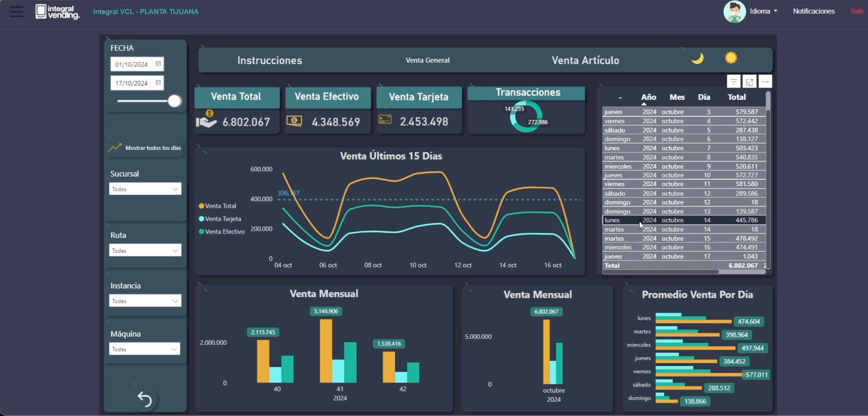Expand the Ruta dropdown
This screenshot has width=868, height=416.
point(145,251)
